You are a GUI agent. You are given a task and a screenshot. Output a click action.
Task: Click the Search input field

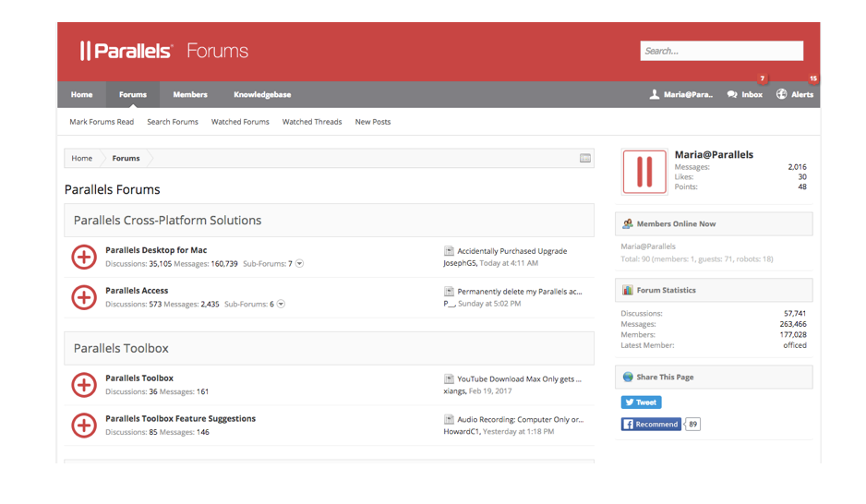coord(721,51)
